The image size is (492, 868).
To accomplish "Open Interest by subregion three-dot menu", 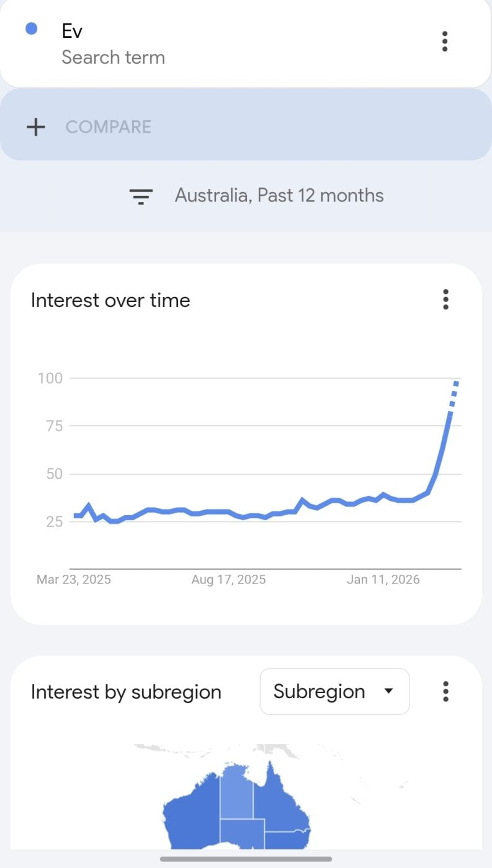I will 445,691.
